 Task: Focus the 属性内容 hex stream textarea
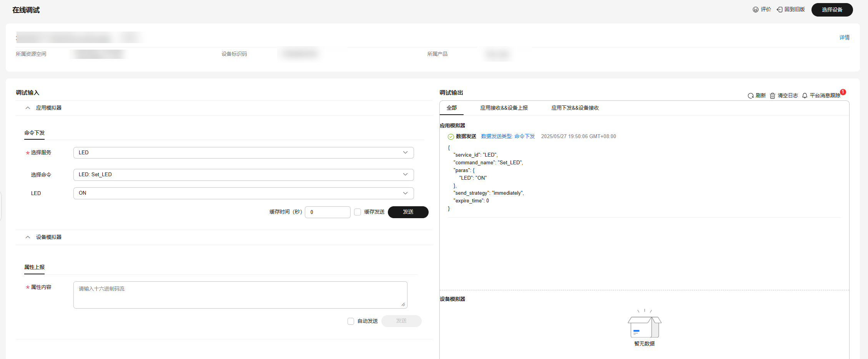240,295
